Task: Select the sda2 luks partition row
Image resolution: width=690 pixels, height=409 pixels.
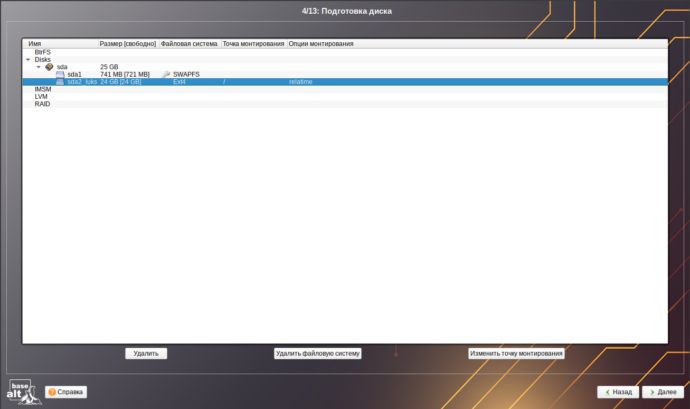Action: click(x=345, y=82)
